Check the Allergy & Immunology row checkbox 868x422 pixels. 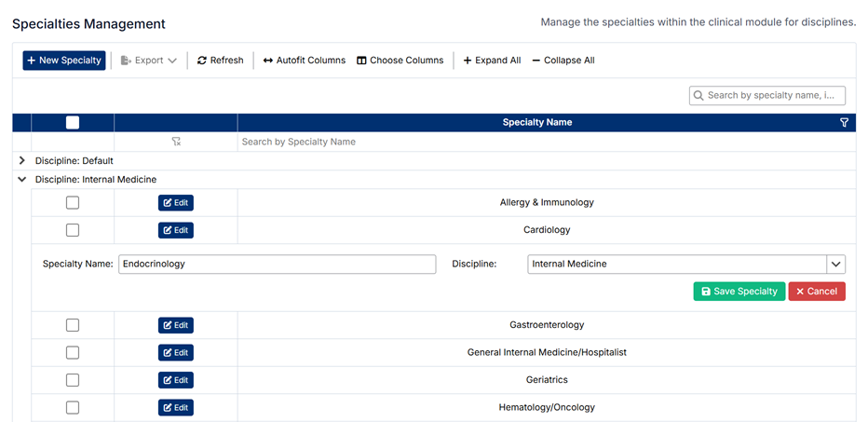coord(73,203)
